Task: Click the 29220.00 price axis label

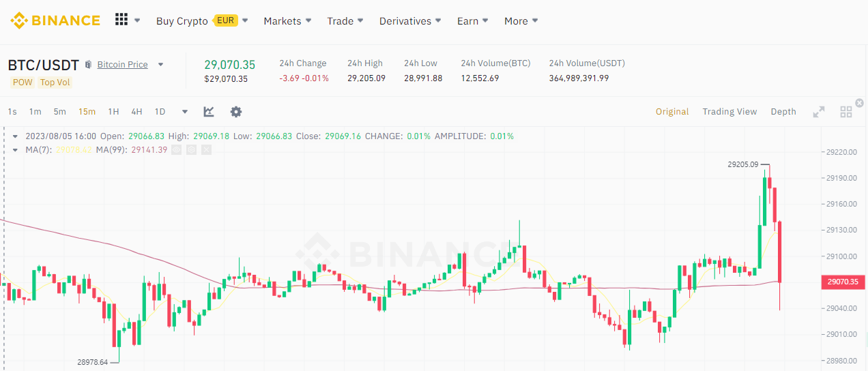Action: [841, 152]
